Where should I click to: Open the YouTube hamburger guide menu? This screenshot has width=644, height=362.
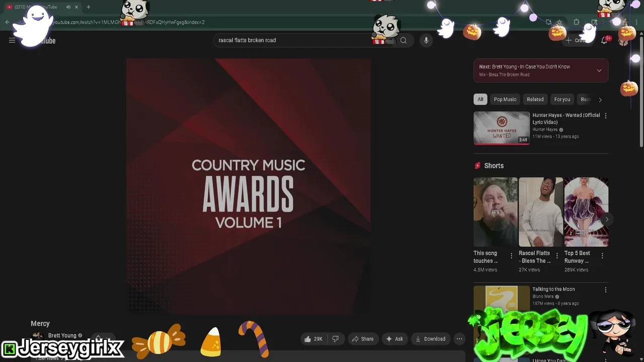(12, 40)
